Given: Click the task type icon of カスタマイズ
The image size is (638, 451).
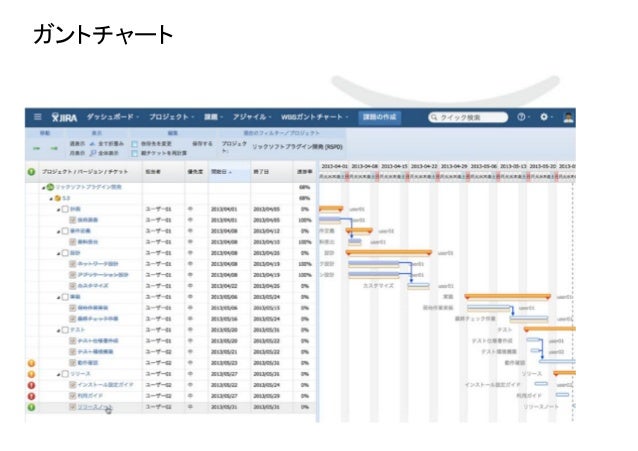Looking at the screenshot, I should coord(72,286).
